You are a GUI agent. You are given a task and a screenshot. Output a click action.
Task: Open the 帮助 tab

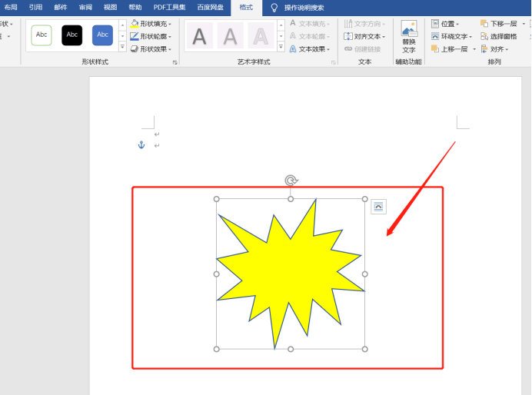pos(135,7)
